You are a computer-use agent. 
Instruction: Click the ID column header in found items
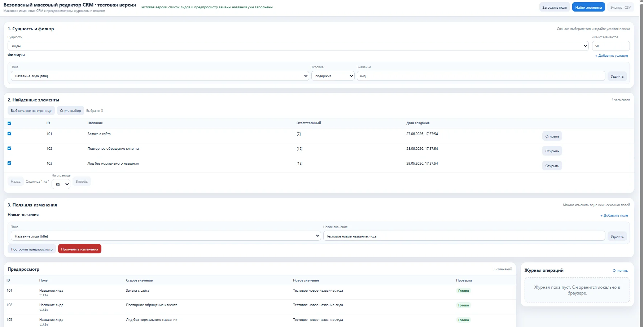click(48, 123)
